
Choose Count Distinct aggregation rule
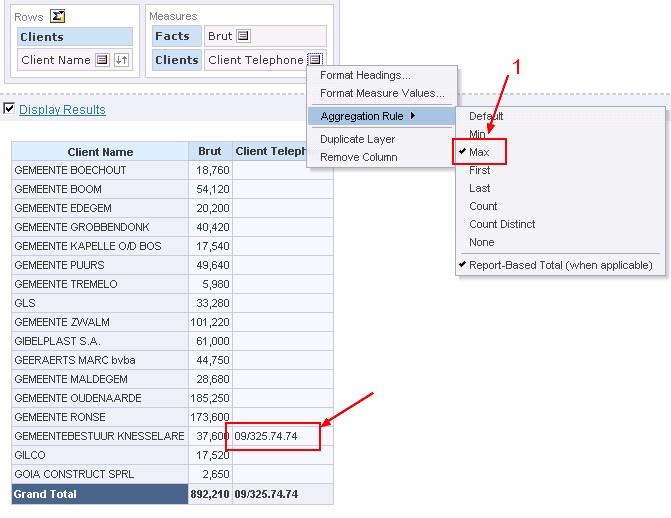tap(502, 224)
